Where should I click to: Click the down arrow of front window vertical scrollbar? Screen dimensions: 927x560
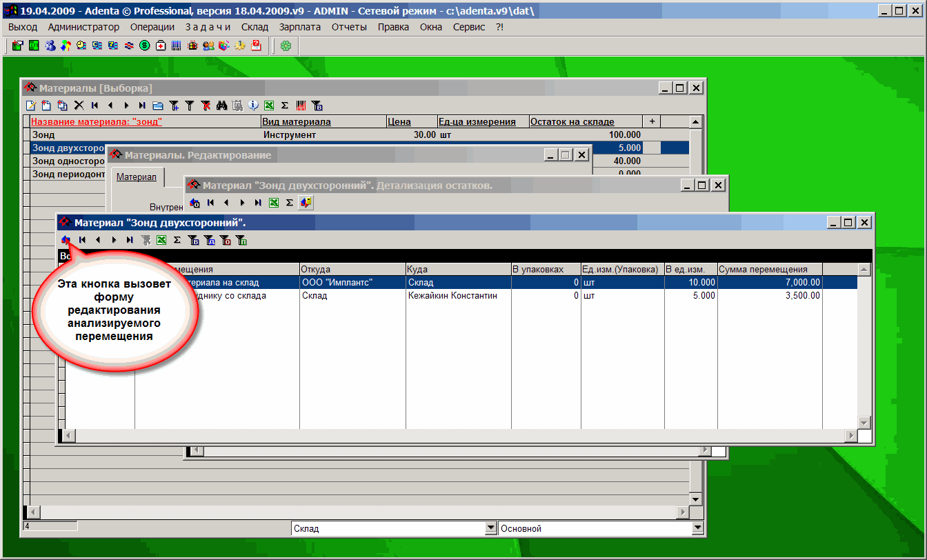pyautogui.click(x=864, y=422)
